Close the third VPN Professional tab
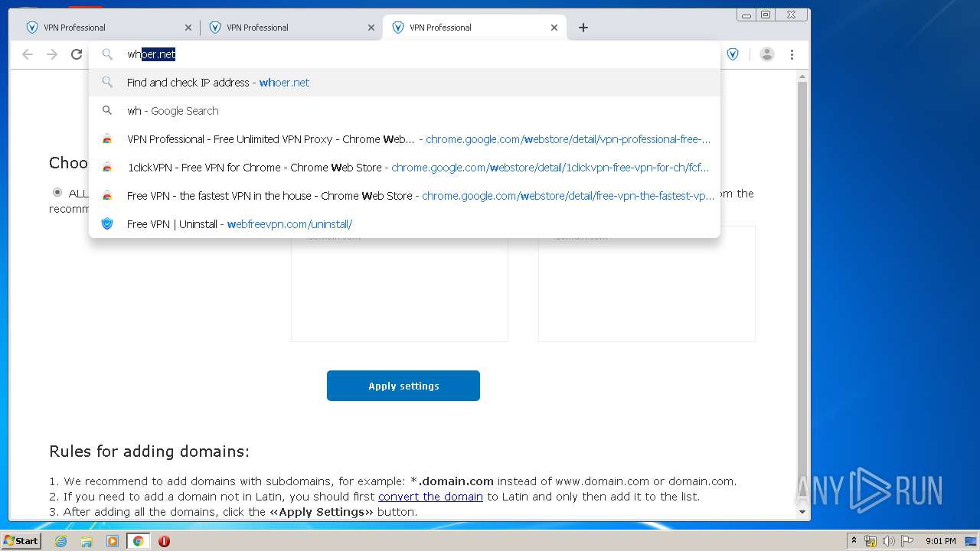The width and height of the screenshot is (980, 551). coord(554,28)
